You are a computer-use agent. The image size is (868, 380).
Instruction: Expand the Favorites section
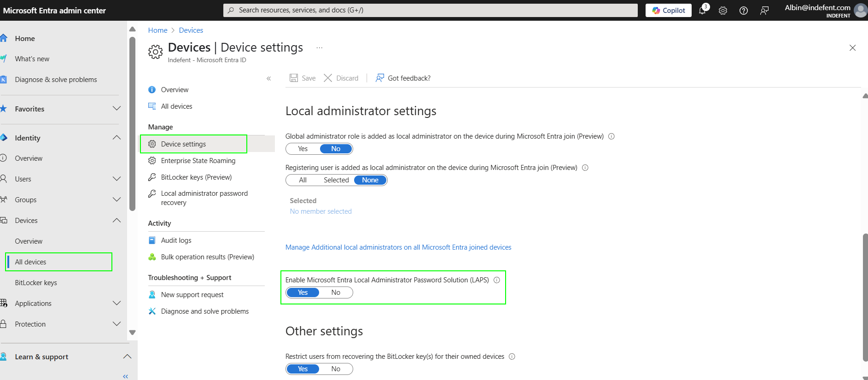tap(117, 109)
